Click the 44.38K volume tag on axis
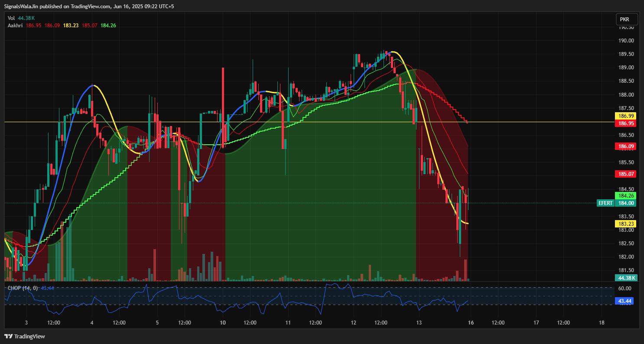This screenshot has height=344, width=644. [x=627, y=278]
